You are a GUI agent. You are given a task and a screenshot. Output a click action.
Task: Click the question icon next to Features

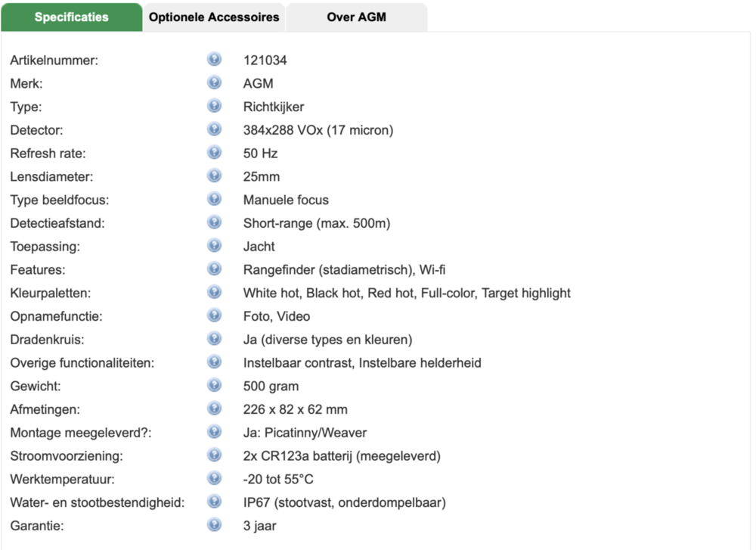[214, 269]
